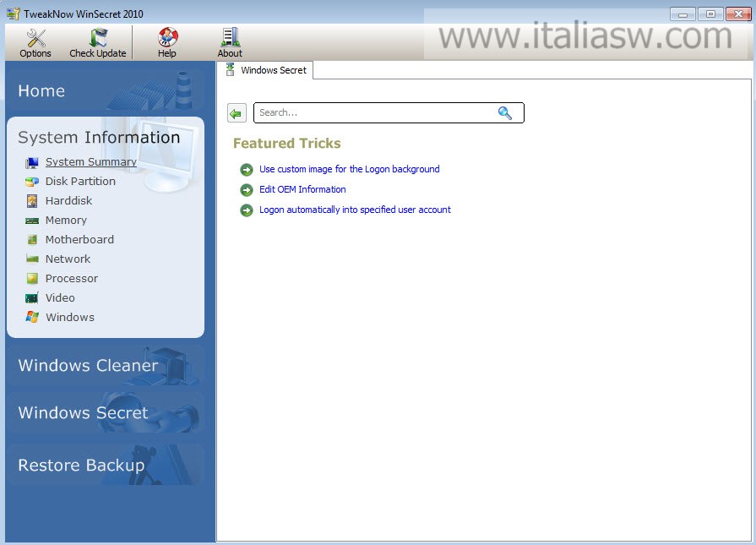
Task: Open the Restore Backup section
Action: point(105,465)
